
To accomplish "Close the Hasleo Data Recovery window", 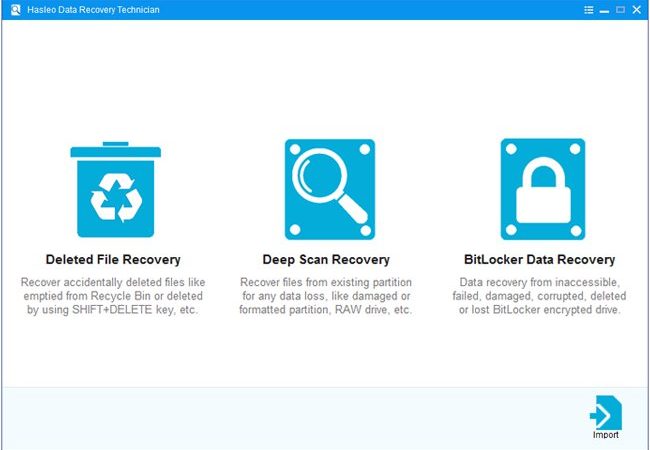I will point(637,10).
